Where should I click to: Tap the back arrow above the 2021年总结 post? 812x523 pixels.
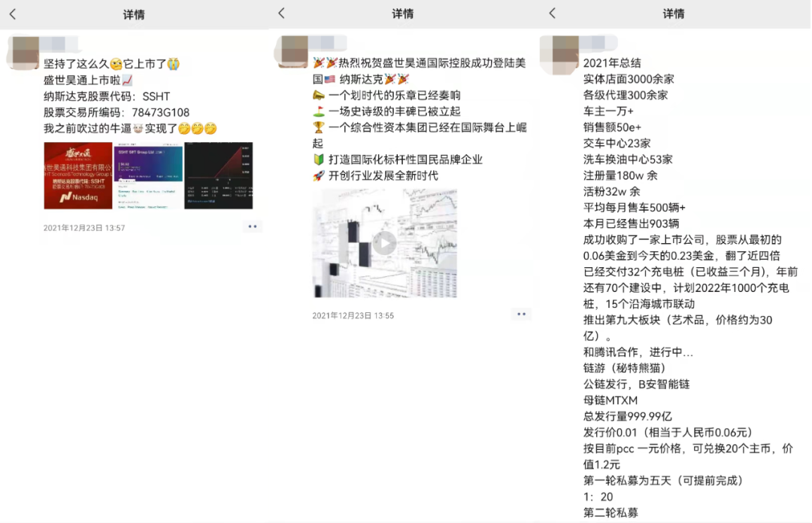tap(553, 13)
